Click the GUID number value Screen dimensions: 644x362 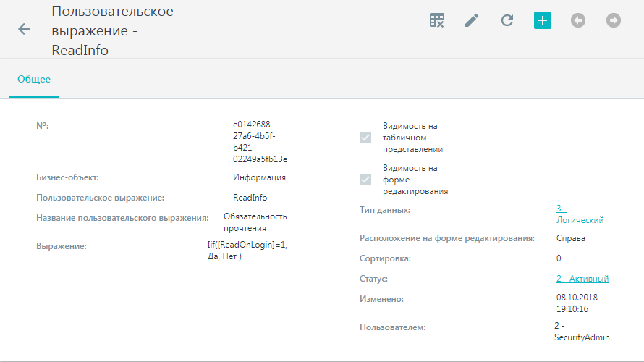point(260,142)
